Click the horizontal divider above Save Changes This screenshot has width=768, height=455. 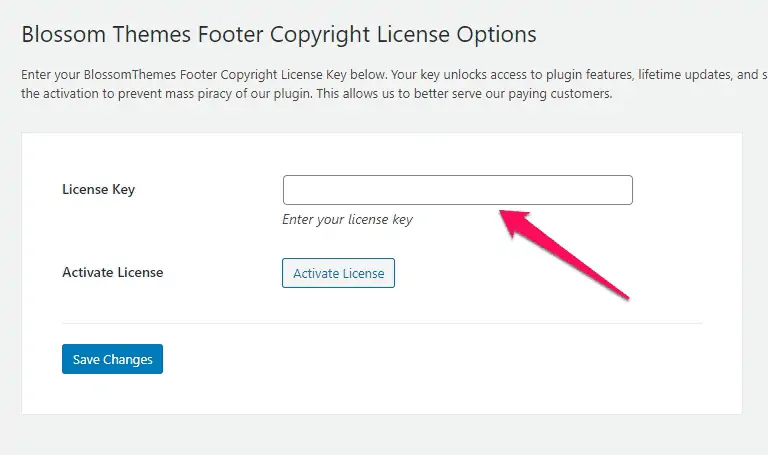382,323
